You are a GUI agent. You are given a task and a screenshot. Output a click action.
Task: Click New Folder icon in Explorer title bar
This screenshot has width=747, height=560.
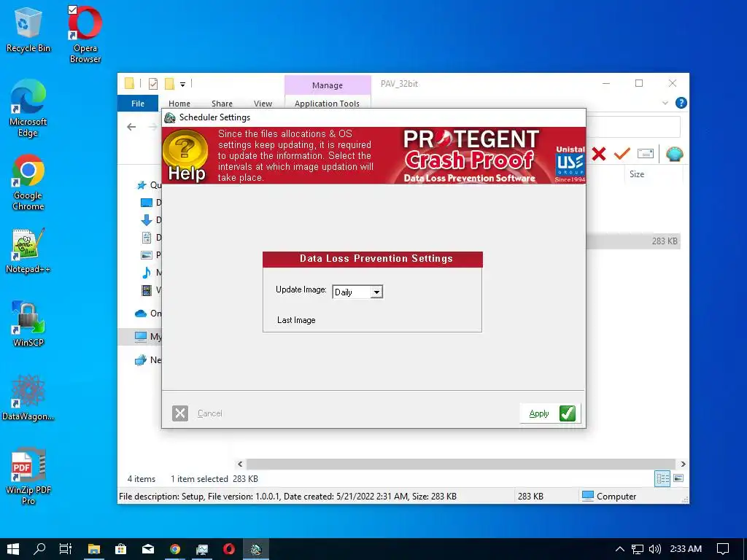tap(169, 84)
